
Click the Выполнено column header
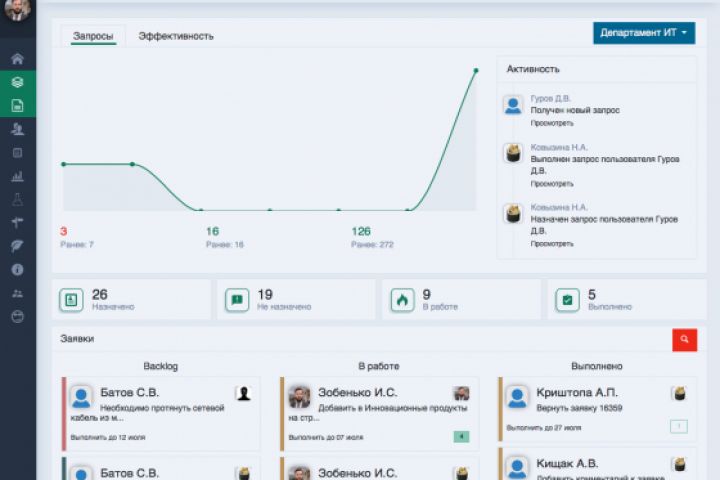(597, 366)
